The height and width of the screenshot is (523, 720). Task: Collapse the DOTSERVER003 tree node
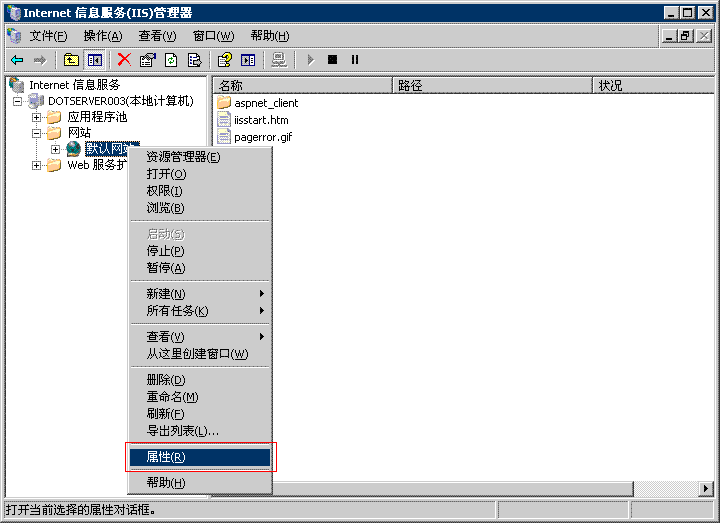pyautogui.click(x=17, y=101)
